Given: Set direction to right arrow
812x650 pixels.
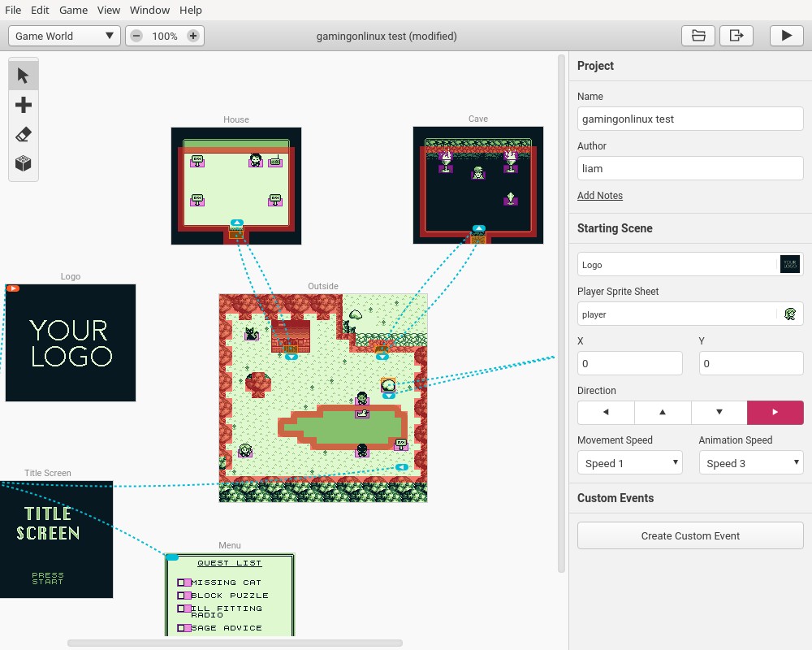Looking at the screenshot, I should (x=775, y=412).
